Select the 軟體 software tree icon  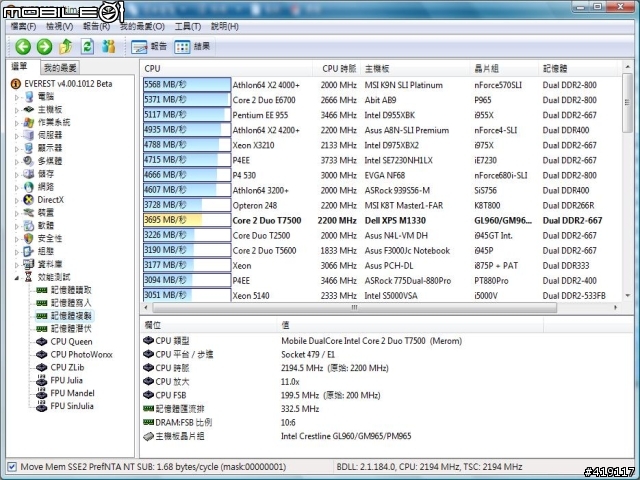click(29, 225)
